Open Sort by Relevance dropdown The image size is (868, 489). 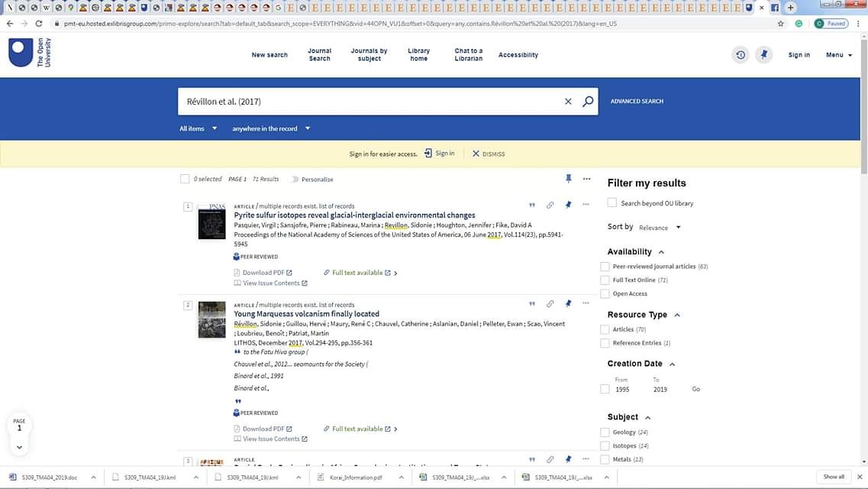click(660, 228)
